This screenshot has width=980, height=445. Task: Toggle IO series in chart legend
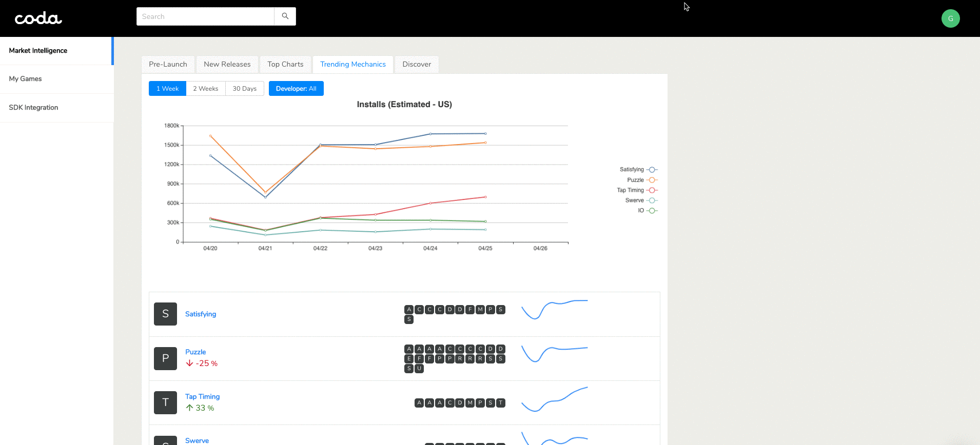(648, 211)
